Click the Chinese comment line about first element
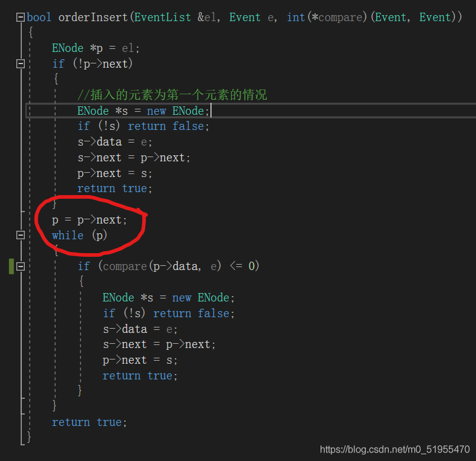The image size is (476, 461). pyautogui.click(x=172, y=95)
